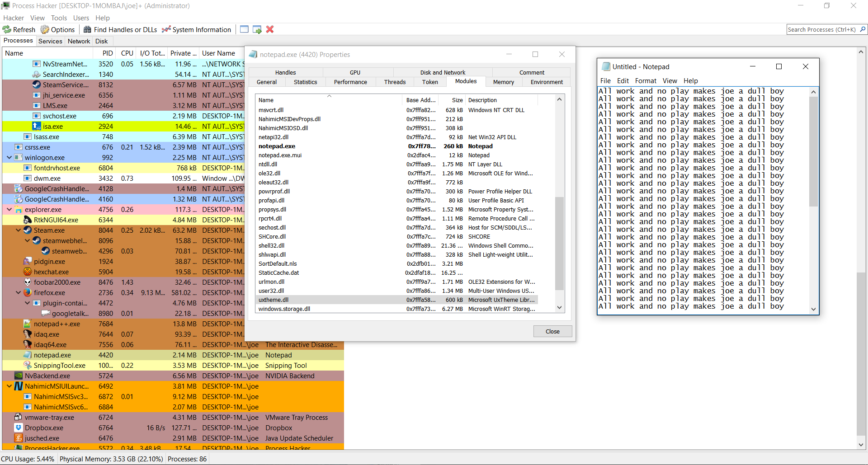Select csrss.exe process row
The image size is (868, 465).
[x=123, y=147]
